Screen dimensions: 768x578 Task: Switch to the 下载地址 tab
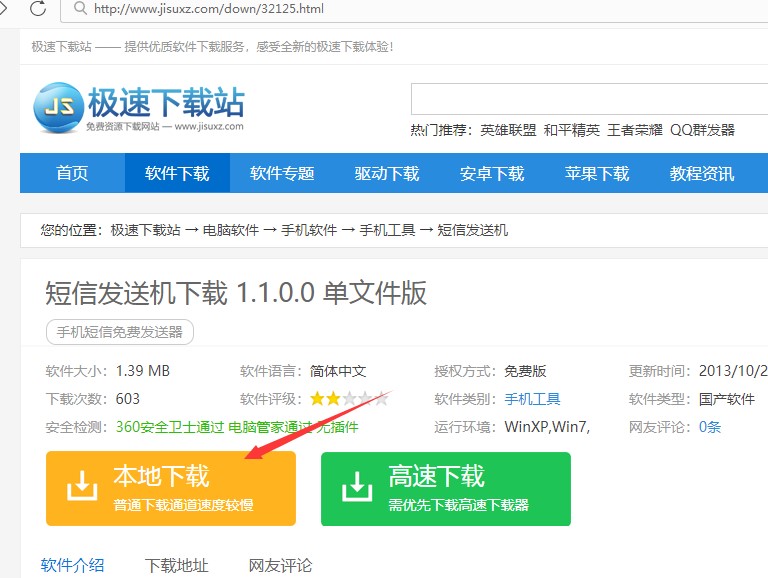(x=177, y=565)
